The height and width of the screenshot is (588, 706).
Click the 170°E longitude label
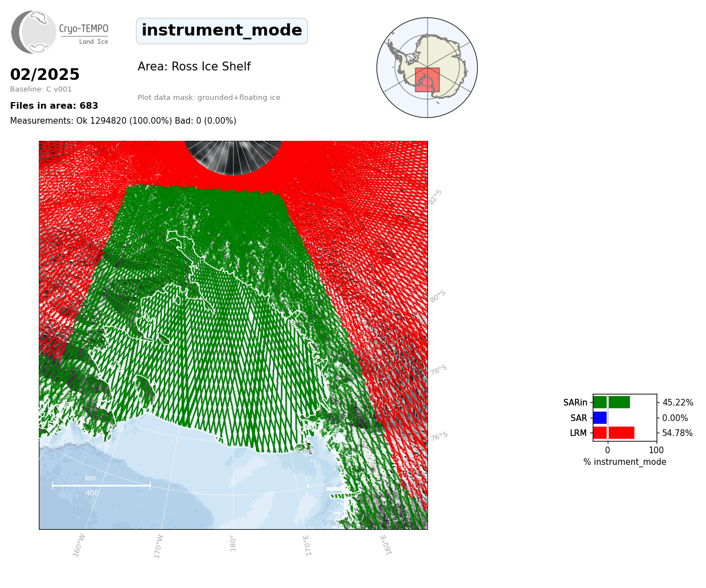click(307, 545)
